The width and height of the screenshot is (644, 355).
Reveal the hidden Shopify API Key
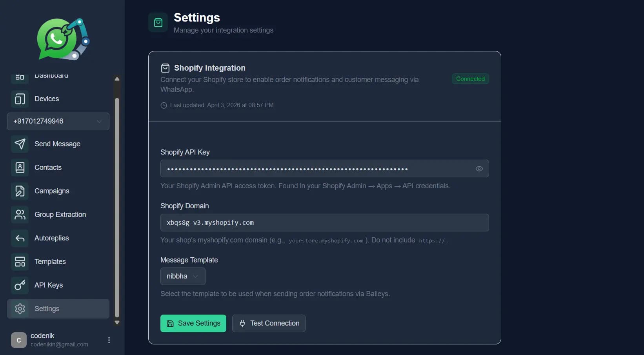click(479, 169)
